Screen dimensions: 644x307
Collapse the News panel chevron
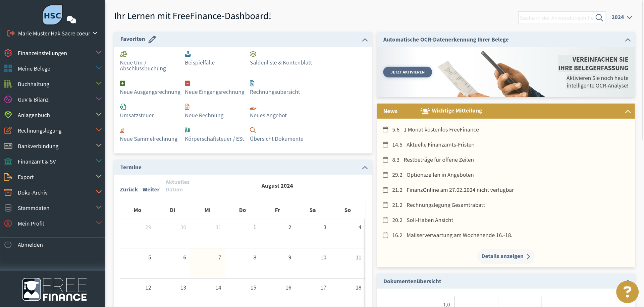pyautogui.click(x=628, y=112)
